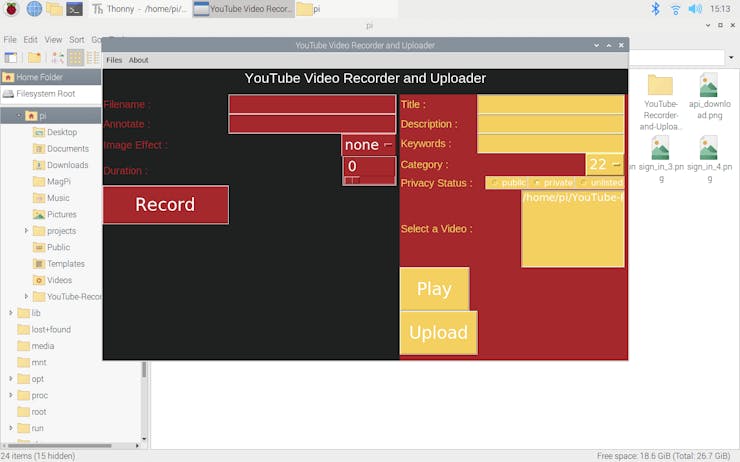Click the 15:13 clock in the panel
Screen dimensions: 740x462
tap(720, 8)
